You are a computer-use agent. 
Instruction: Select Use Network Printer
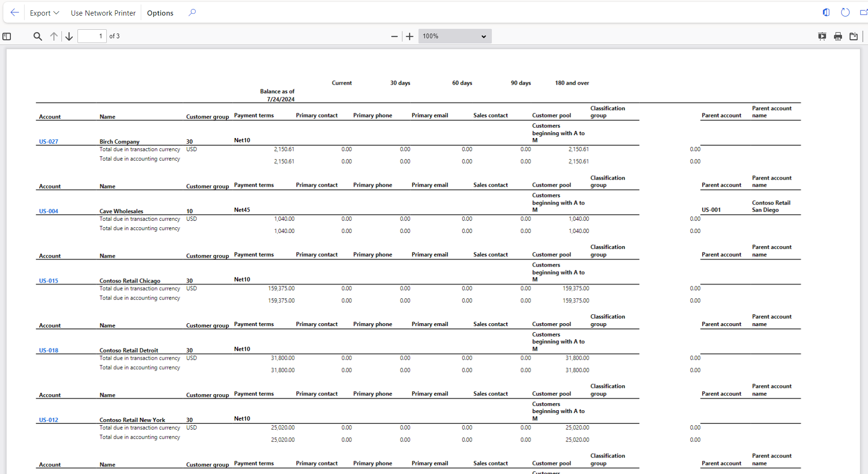103,13
